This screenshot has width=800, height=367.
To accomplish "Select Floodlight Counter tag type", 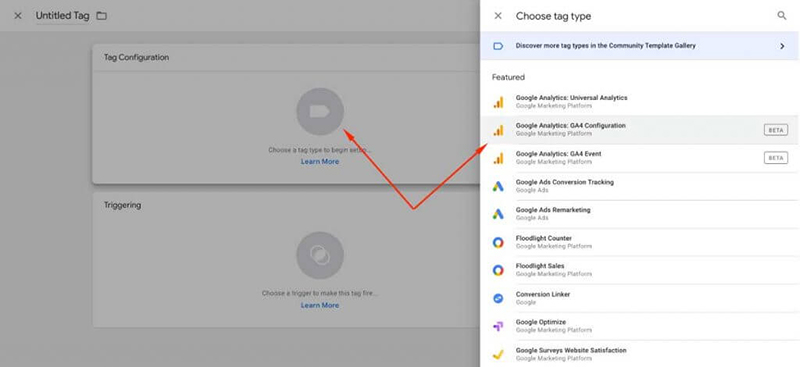I will pyautogui.click(x=640, y=242).
